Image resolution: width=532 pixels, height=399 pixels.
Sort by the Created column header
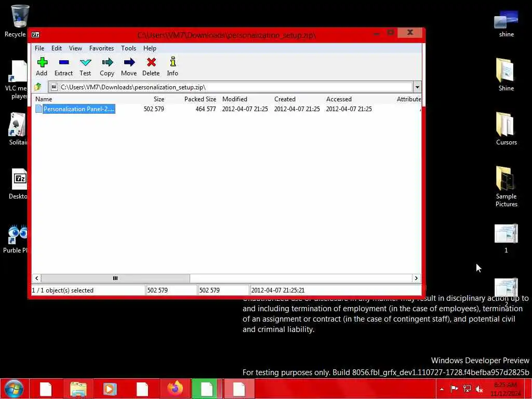point(285,99)
